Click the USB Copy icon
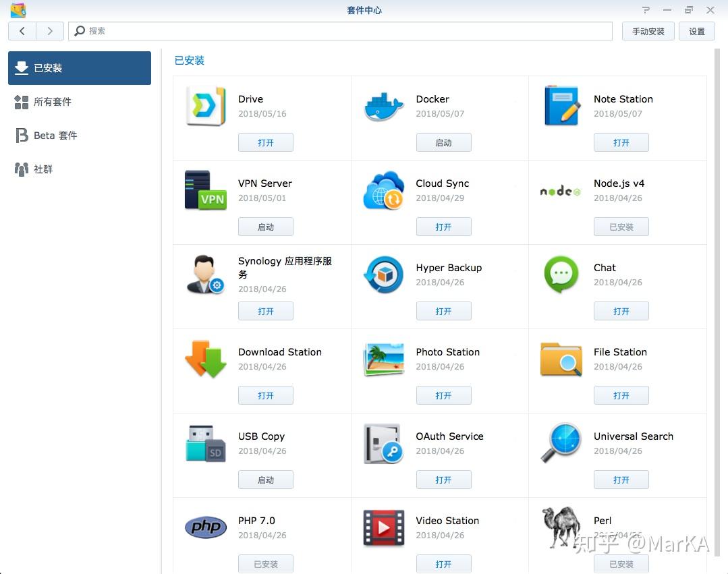The width and height of the screenshot is (728, 574). [x=206, y=444]
